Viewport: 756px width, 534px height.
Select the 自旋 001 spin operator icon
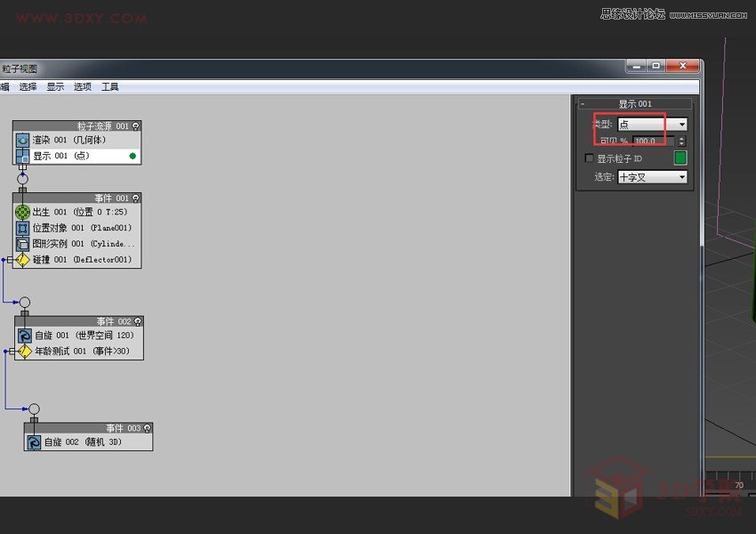[25, 336]
